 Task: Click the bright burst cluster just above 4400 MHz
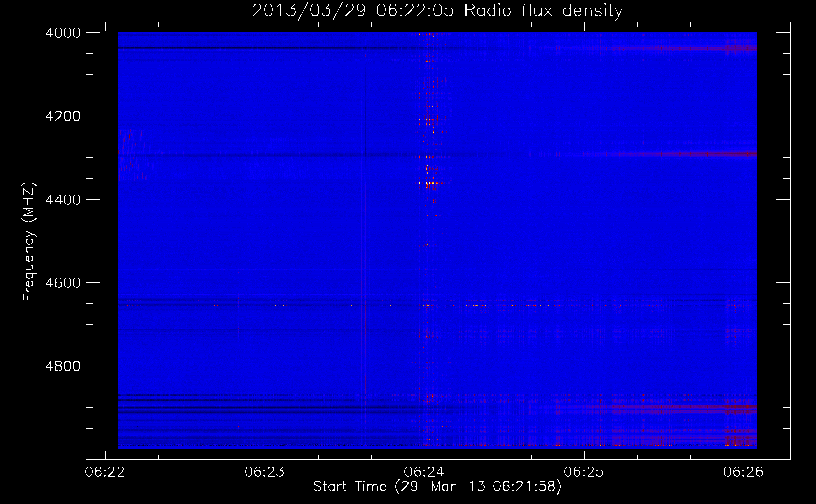[x=429, y=184]
